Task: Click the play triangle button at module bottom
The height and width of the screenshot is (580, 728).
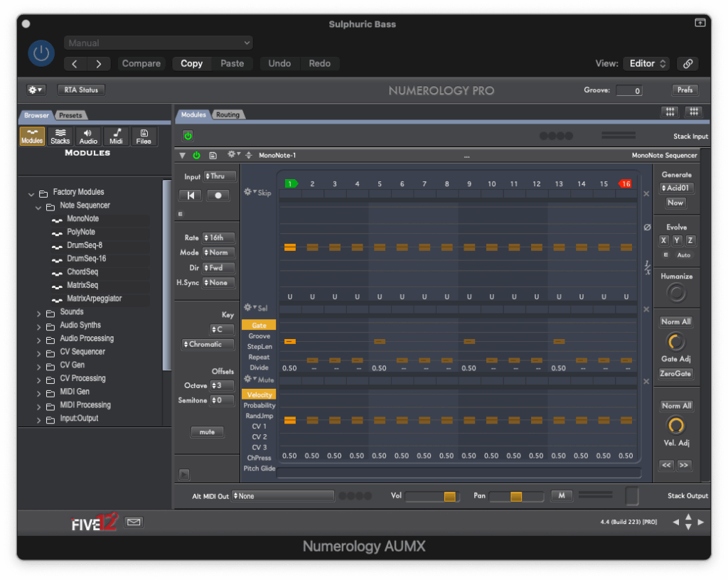Action: 184,474
